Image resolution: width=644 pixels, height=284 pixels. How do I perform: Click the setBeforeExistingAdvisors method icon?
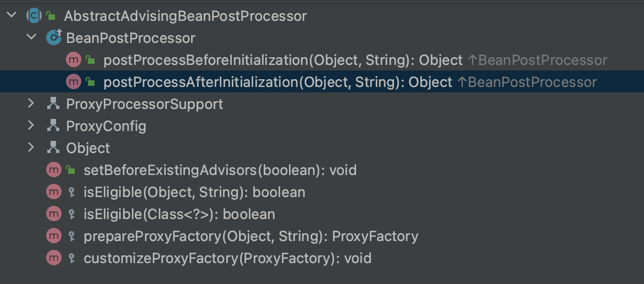54,170
